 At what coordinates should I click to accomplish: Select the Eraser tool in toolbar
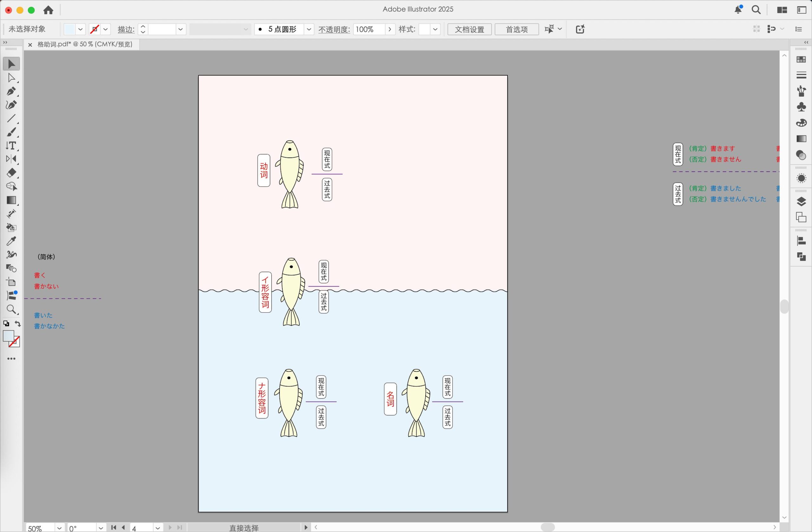[11, 173]
